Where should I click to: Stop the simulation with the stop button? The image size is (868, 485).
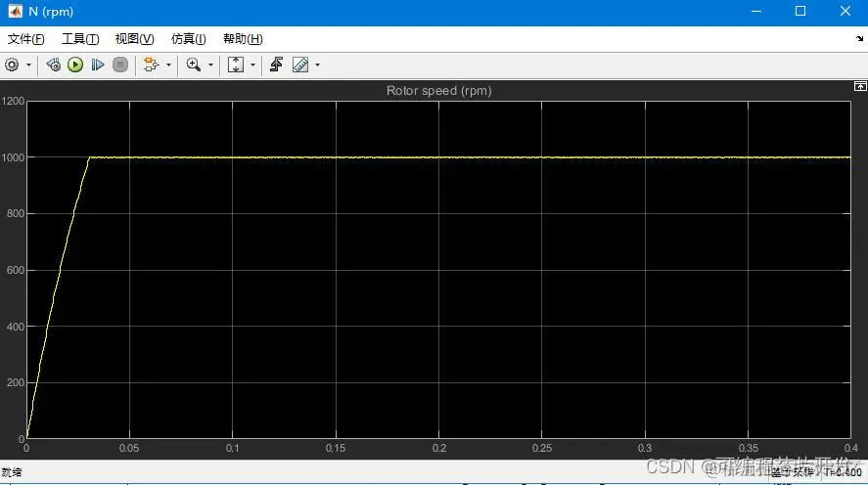click(120, 65)
